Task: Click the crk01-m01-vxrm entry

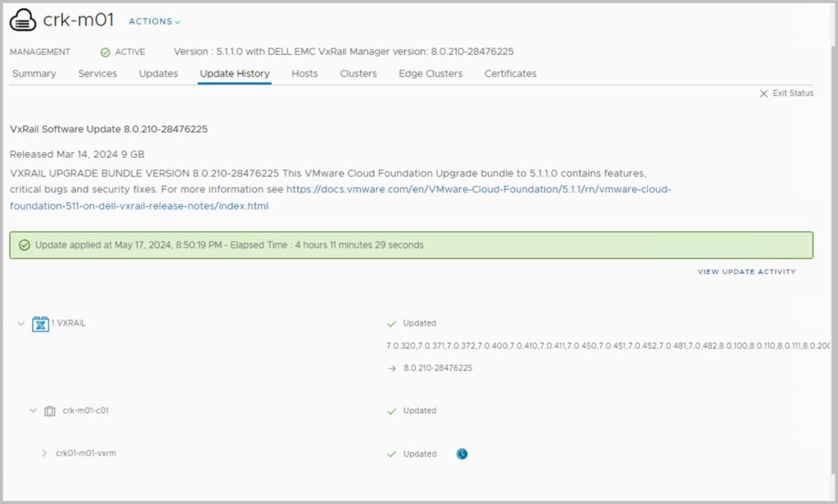Action: pos(86,453)
